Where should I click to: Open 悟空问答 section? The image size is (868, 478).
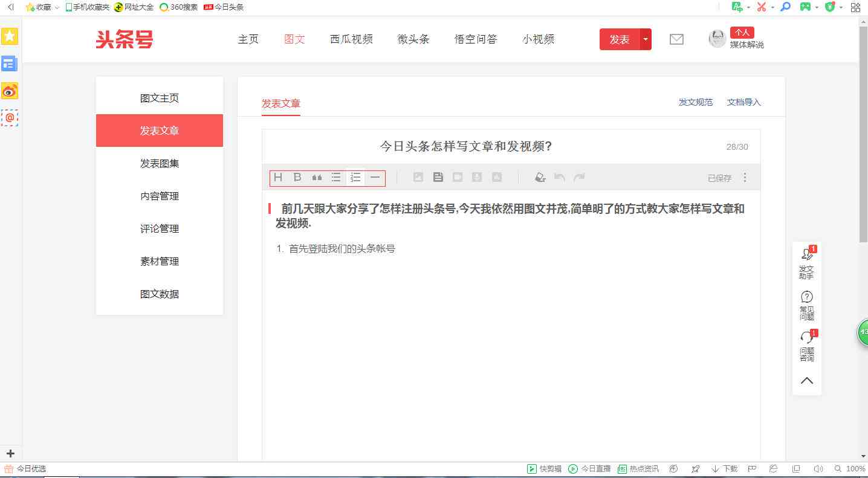(476, 39)
